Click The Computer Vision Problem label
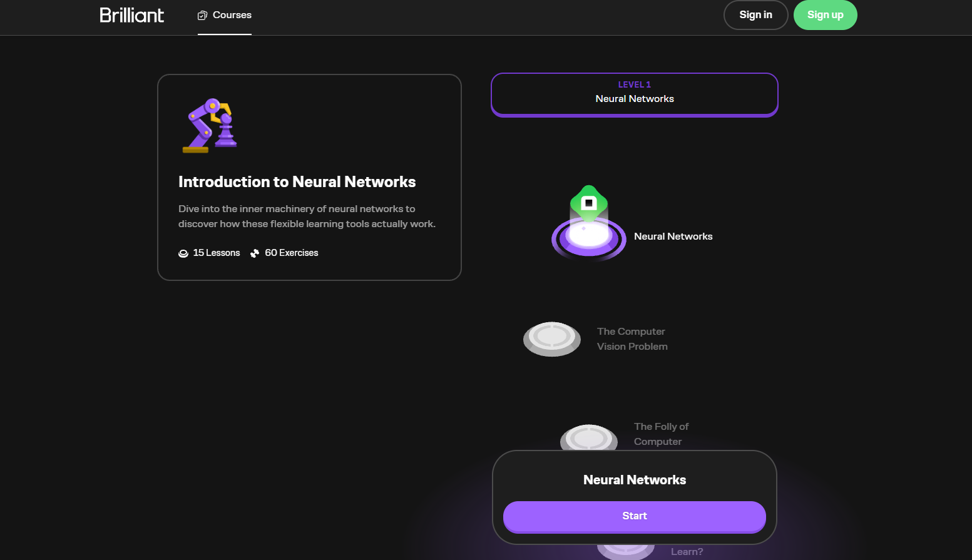The width and height of the screenshot is (972, 560). (x=632, y=339)
